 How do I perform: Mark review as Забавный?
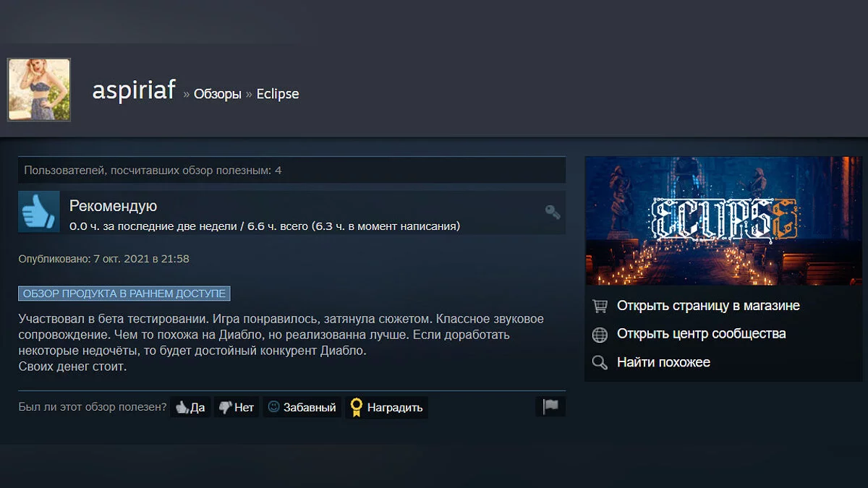coord(302,407)
